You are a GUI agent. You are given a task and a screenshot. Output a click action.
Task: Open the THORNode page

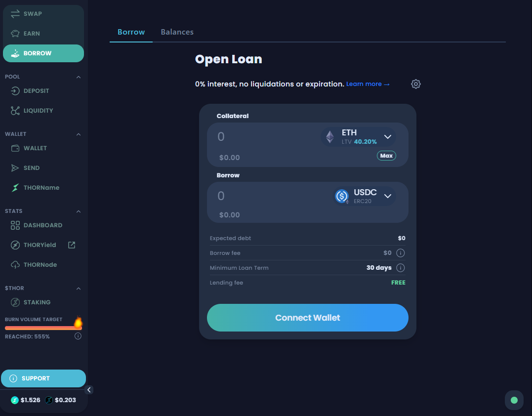coord(43,265)
